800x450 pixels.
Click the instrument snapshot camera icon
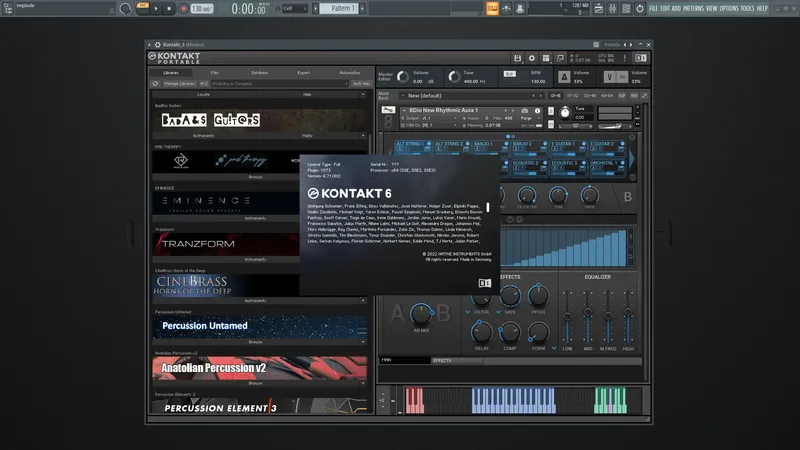click(x=524, y=110)
